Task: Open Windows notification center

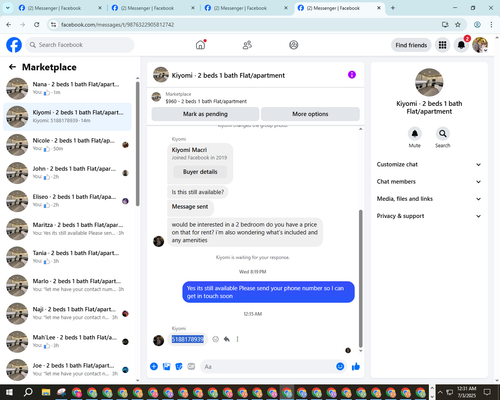Action: [487, 392]
